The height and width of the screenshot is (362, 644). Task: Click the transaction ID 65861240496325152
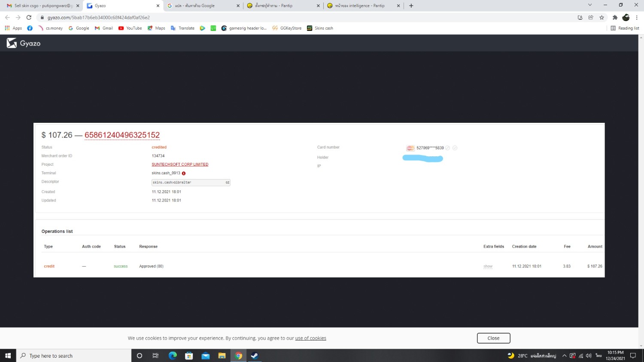pos(122,135)
